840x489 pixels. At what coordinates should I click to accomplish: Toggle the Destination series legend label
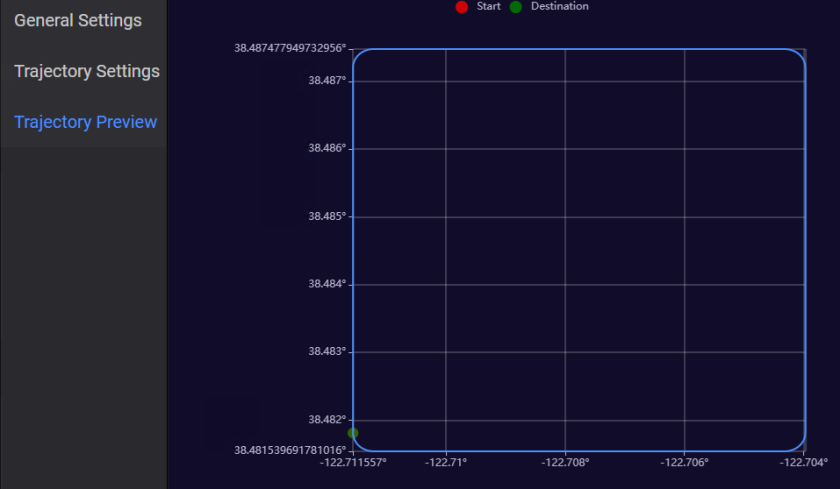pyautogui.click(x=559, y=7)
